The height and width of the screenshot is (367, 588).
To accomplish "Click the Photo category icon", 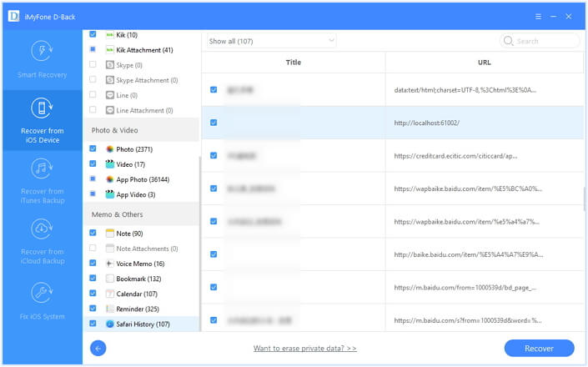I will coord(110,149).
